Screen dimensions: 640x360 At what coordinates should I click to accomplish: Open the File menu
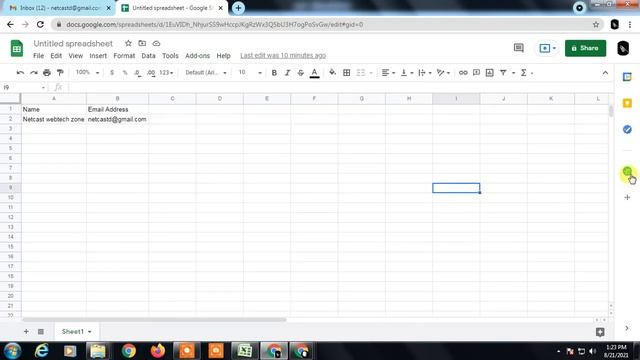(x=38, y=56)
